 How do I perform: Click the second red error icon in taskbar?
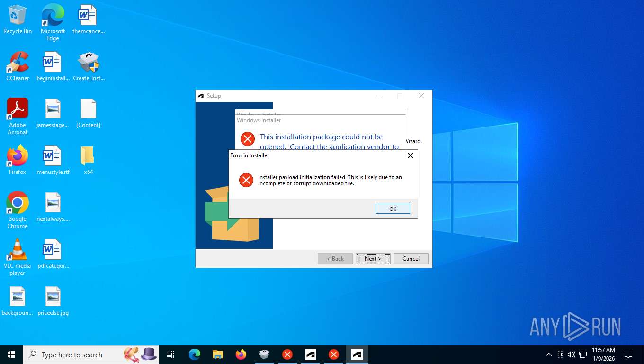click(334, 355)
